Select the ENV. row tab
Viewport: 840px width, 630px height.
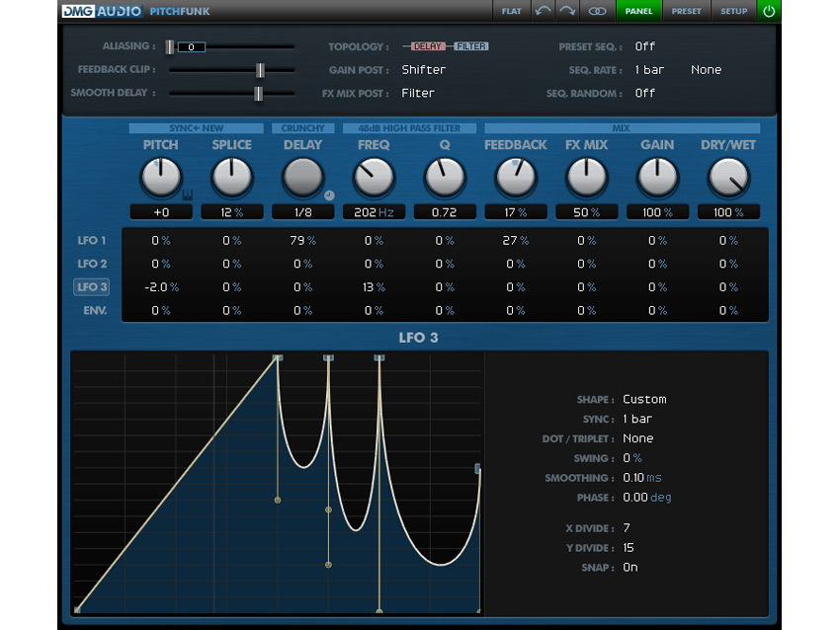(x=94, y=310)
